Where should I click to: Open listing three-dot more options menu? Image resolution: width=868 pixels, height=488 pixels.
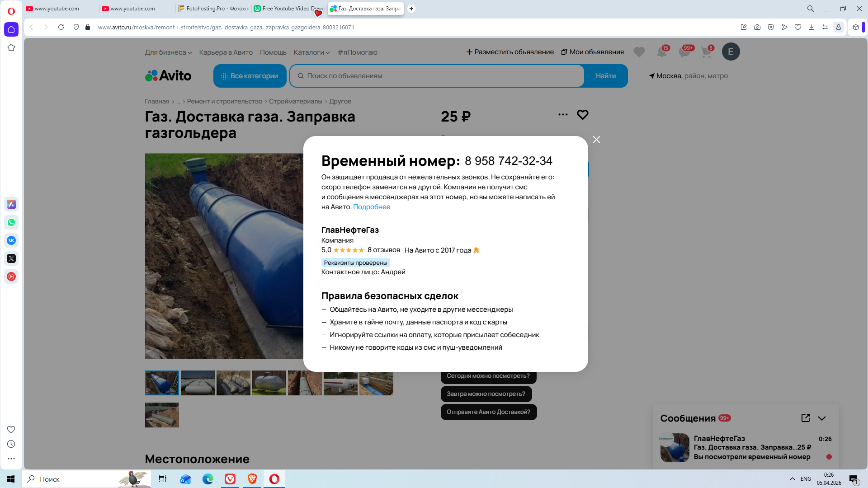coord(563,115)
